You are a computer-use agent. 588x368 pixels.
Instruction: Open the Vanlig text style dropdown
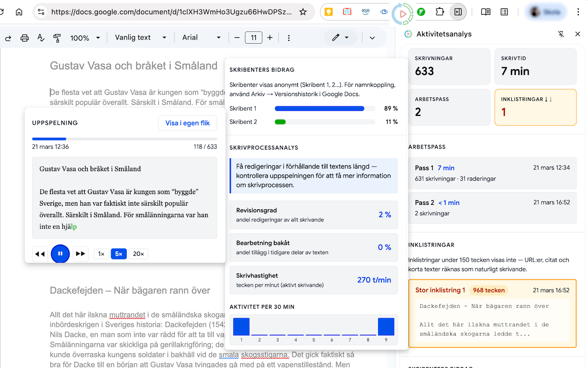point(140,38)
